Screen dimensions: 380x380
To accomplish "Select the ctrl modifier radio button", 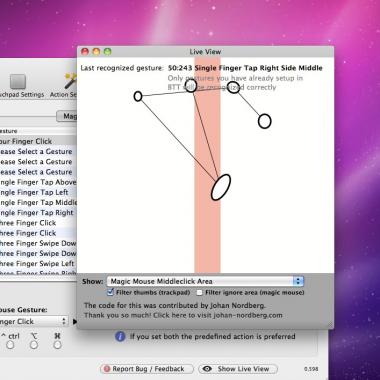I will (10, 345).
